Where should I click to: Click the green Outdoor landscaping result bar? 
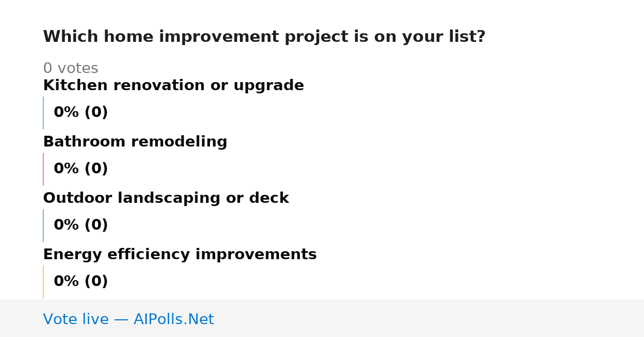click(x=43, y=225)
